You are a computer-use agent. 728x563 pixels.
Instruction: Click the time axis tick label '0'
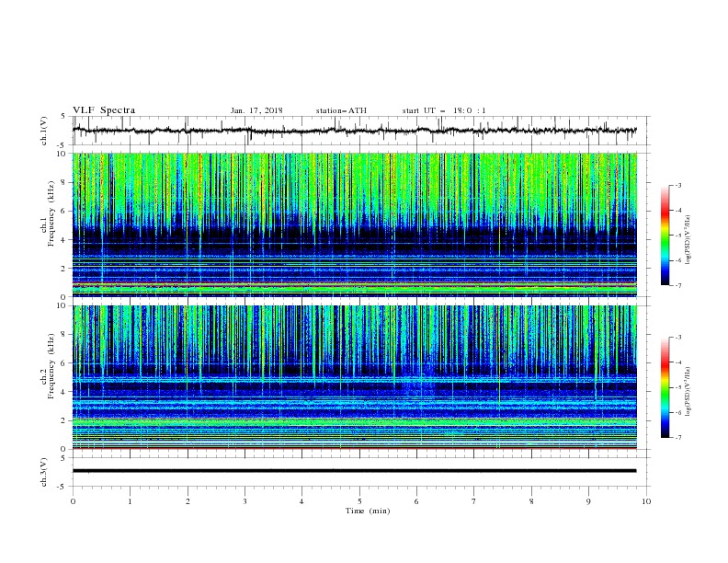point(73,501)
